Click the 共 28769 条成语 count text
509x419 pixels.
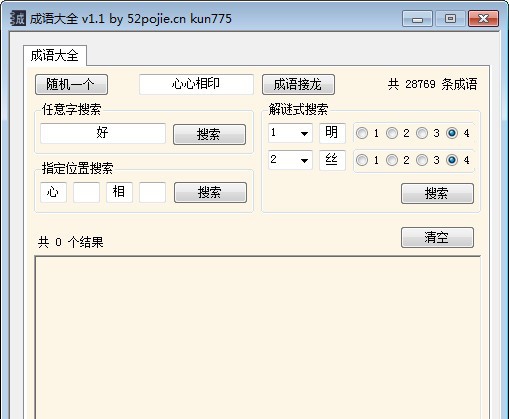[432, 84]
